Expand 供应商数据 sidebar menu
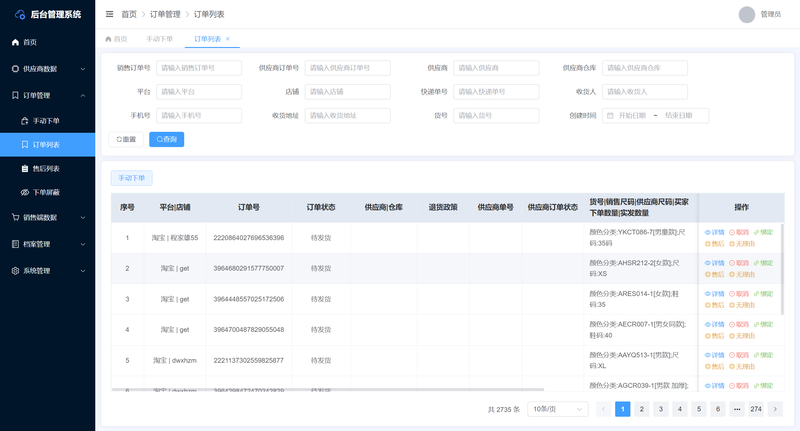Viewport: 800px width, 431px height. coord(47,69)
